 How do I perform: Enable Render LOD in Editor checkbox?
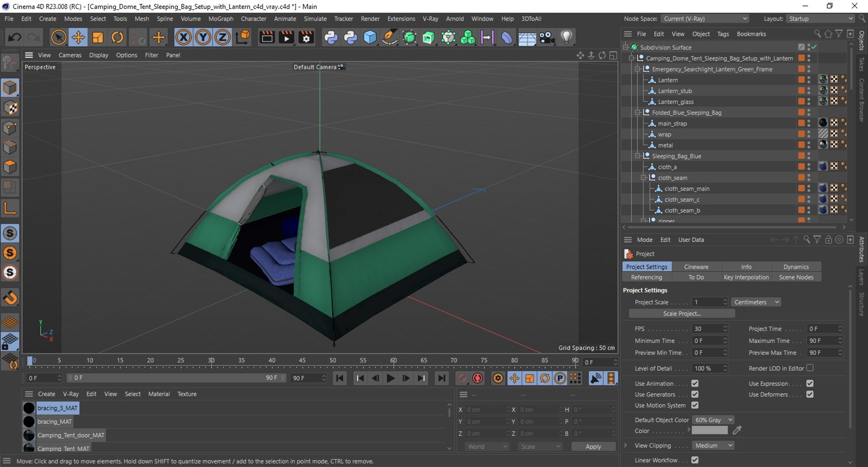(x=810, y=368)
